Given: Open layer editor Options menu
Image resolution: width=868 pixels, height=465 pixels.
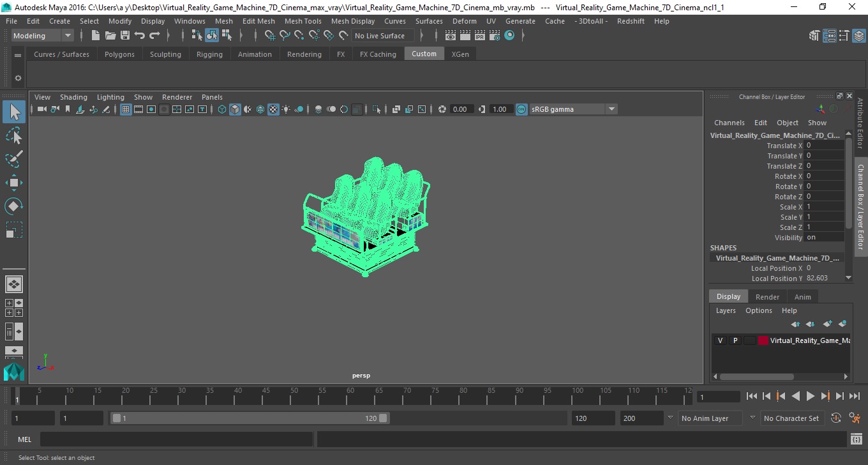Looking at the screenshot, I should 758,310.
